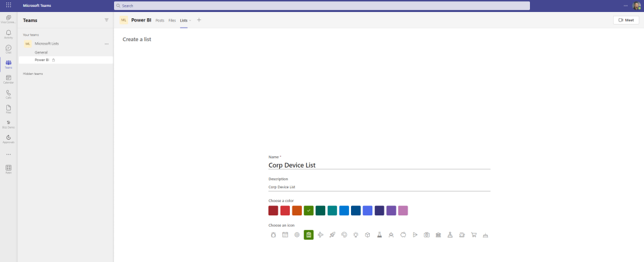The width and height of the screenshot is (644, 262).
Task: Select the dark red color swatch
Action: (273, 210)
